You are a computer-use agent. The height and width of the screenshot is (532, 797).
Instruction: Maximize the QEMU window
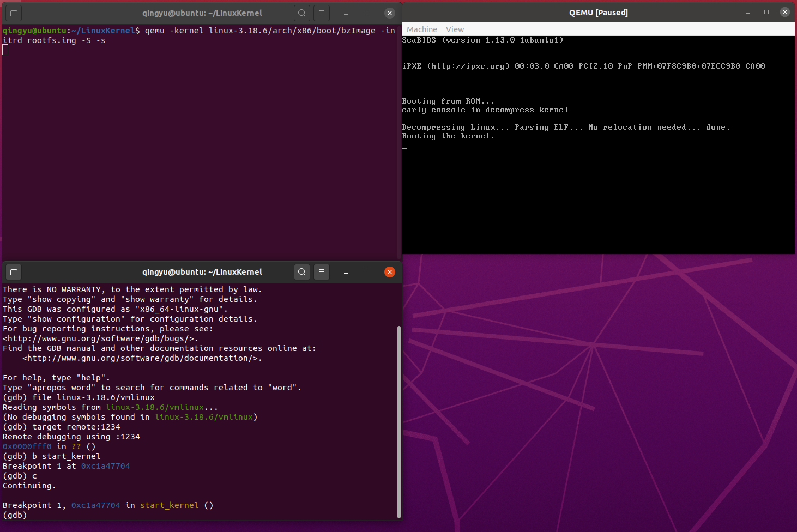click(766, 13)
